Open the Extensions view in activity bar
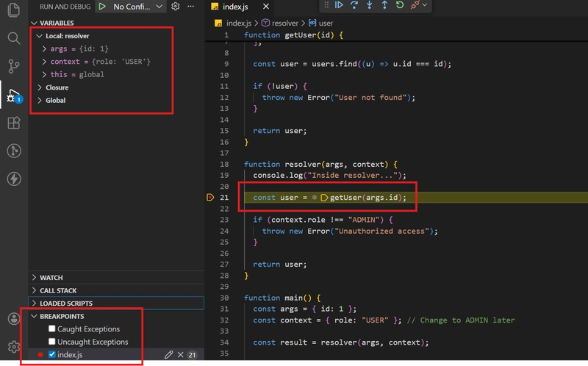 click(14, 123)
